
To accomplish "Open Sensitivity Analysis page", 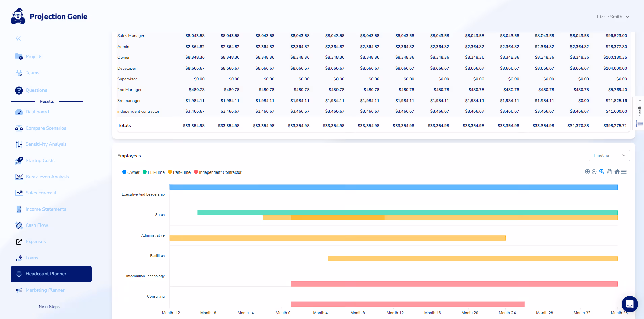I will [x=46, y=144].
